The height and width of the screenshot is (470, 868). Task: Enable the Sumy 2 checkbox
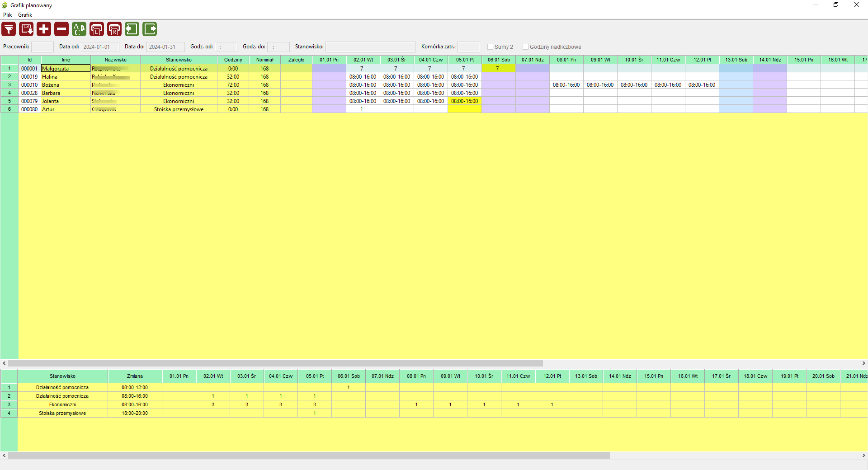(x=490, y=47)
